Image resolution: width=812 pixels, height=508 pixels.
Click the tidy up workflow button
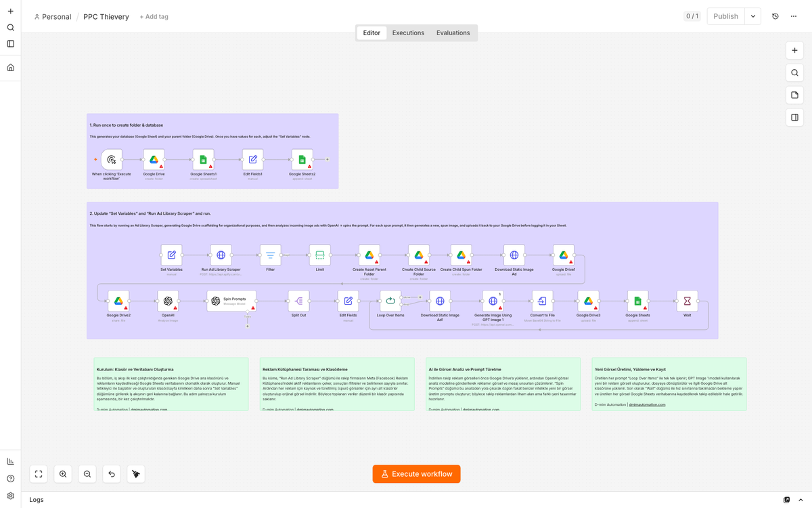click(x=136, y=474)
